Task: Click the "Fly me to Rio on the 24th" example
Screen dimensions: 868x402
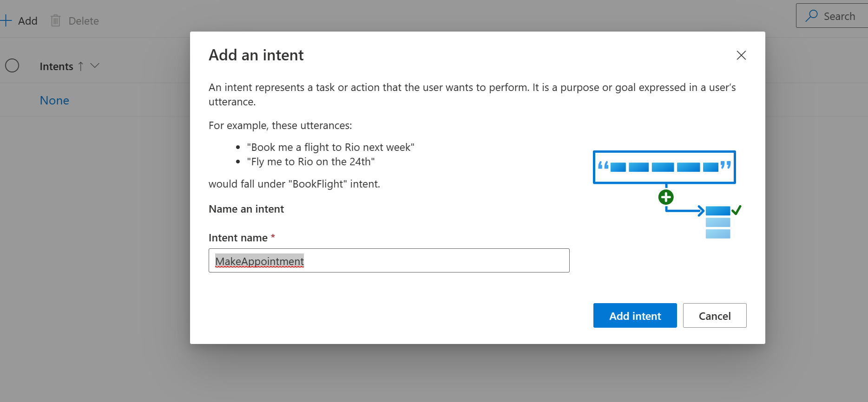Action: [311, 162]
